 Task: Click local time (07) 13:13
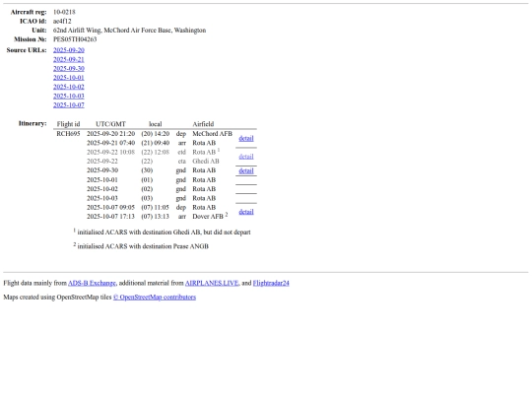coord(155,217)
